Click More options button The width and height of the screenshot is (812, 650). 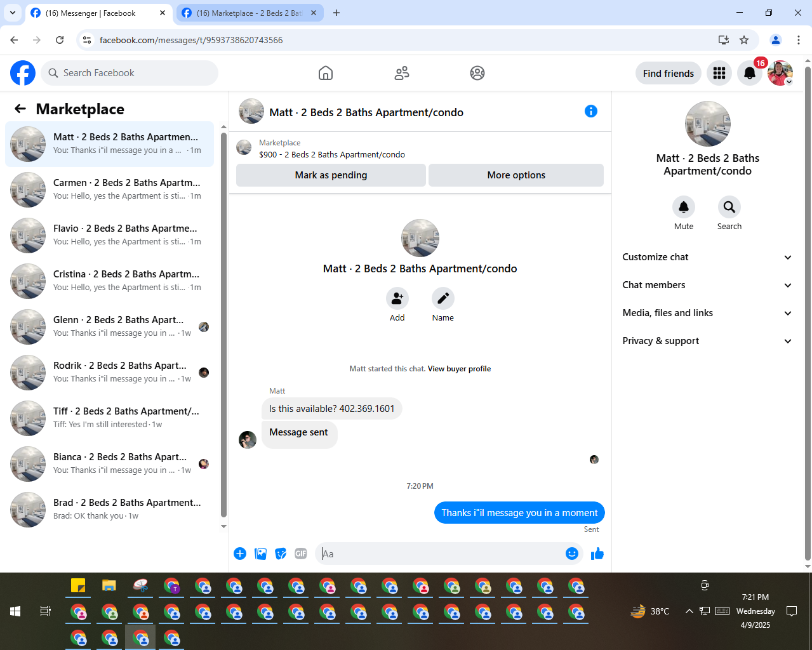click(516, 175)
